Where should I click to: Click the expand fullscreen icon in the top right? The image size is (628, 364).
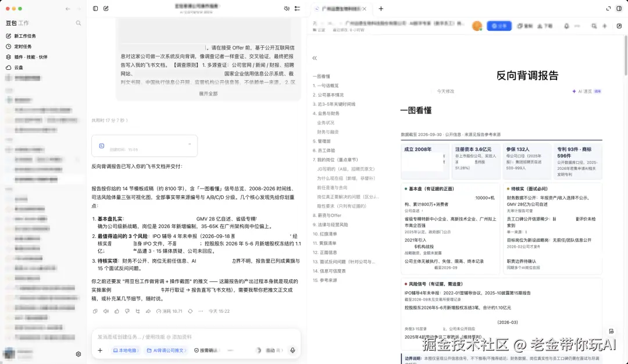(x=608, y=8)
